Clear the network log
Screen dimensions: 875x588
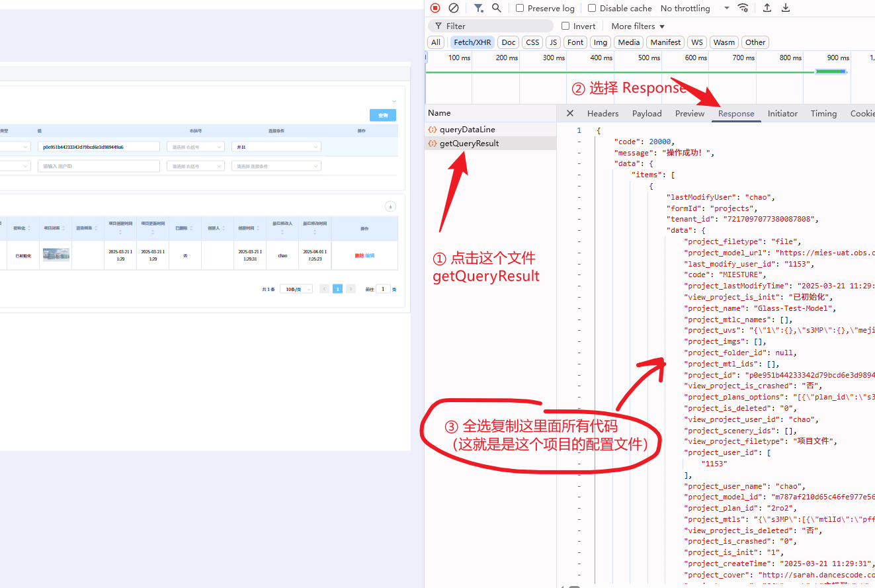tap(454, 8)
